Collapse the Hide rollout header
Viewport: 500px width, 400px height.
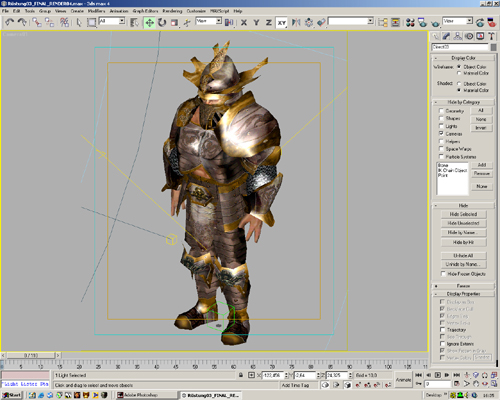click(x=463, y=205)
